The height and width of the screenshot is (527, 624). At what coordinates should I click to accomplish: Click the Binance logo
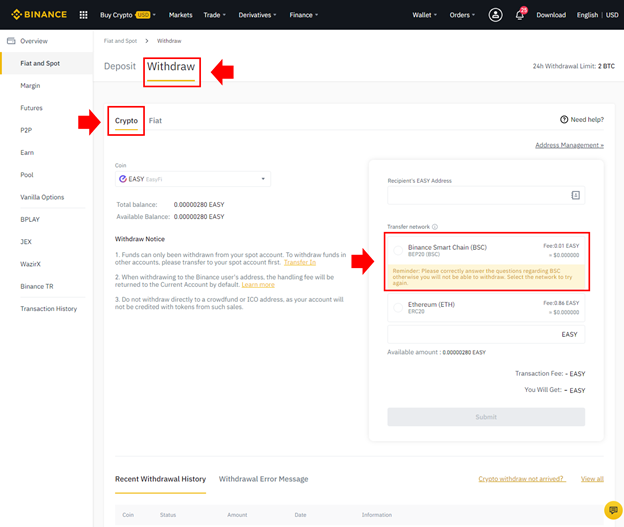(39, 15)
